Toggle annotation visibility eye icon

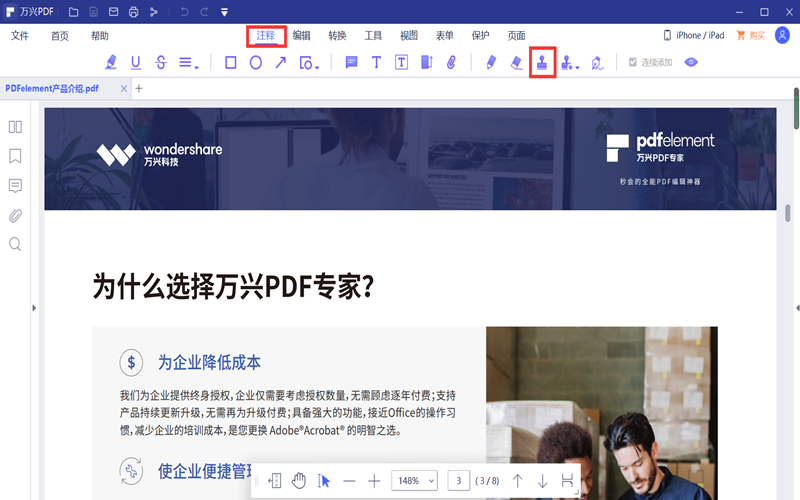point(690,62)
